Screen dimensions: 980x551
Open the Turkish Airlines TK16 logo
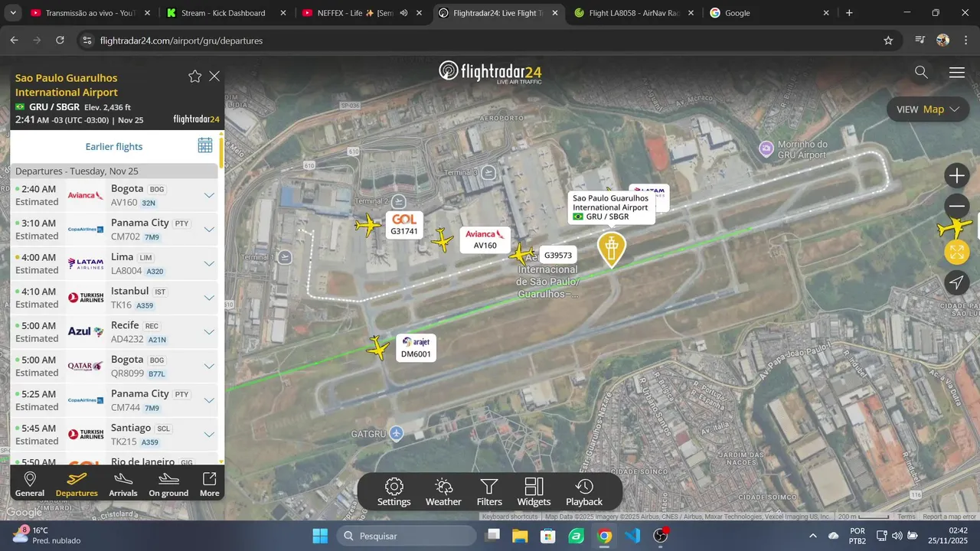[x=86, y=298]
